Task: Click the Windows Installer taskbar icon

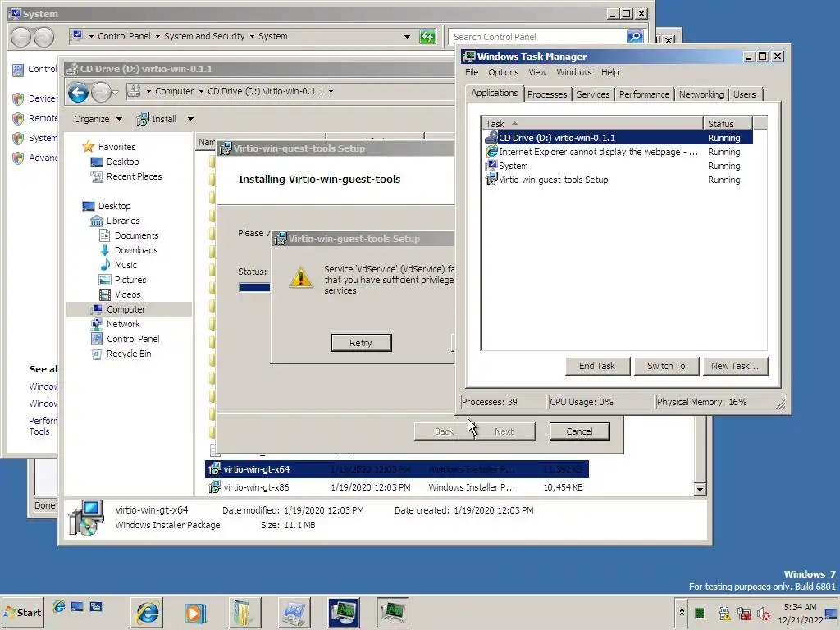Action: pyautogui.click(x=343, y=612)
